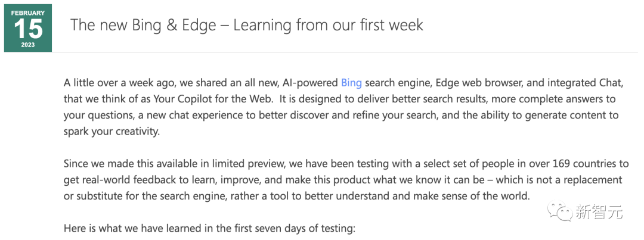Click the green date badge
The width and height of the screenshot is (644, 240).
(x=28, y=28)
